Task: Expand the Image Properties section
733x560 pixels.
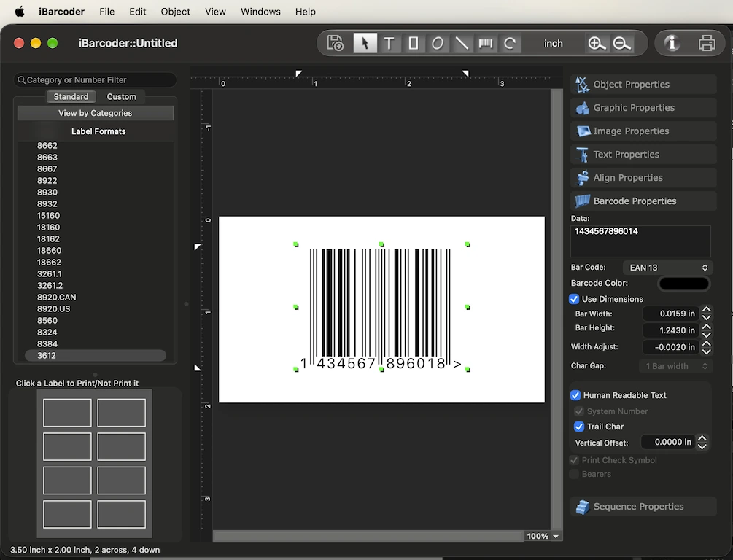Action: pyautogui.click(x=643, y=131)
